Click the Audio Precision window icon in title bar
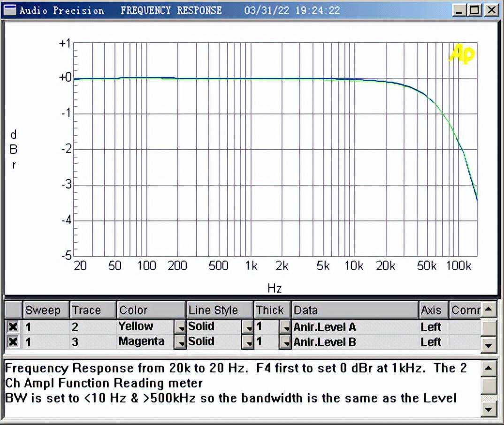The height and width of the screenshot is (425, 504). (9, 10)
